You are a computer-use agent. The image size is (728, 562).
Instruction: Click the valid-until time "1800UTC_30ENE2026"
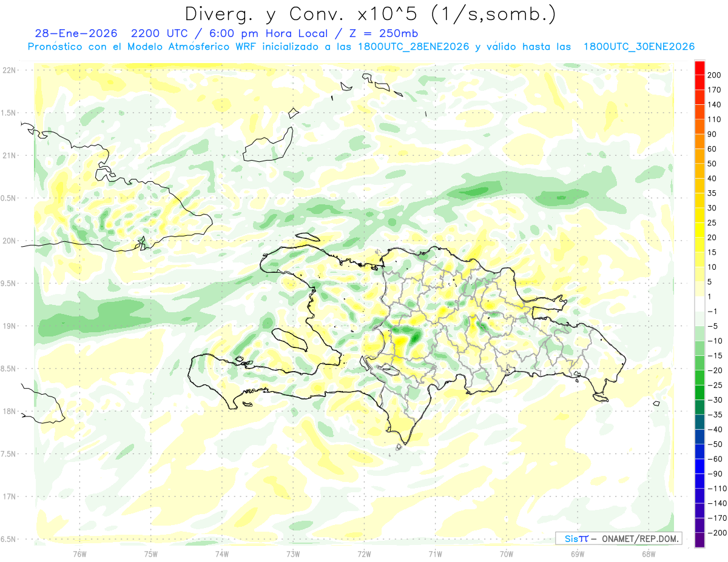[638, 47]
